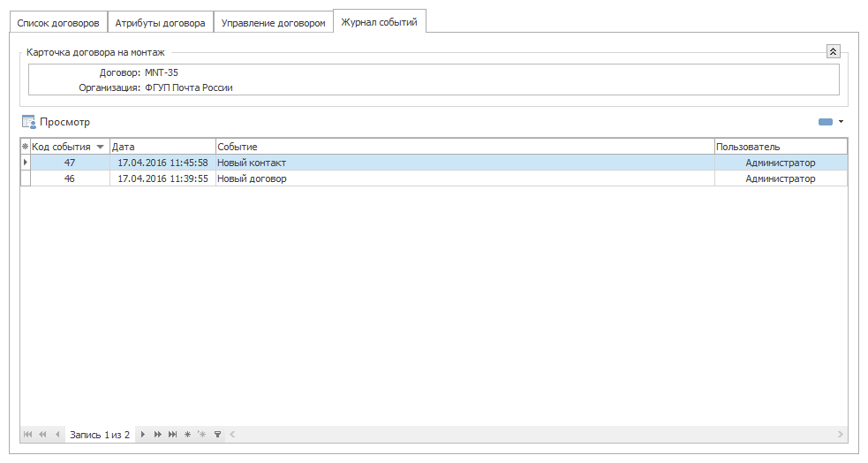Click date 17.04.2016 11:45:58

click(162, 163)
